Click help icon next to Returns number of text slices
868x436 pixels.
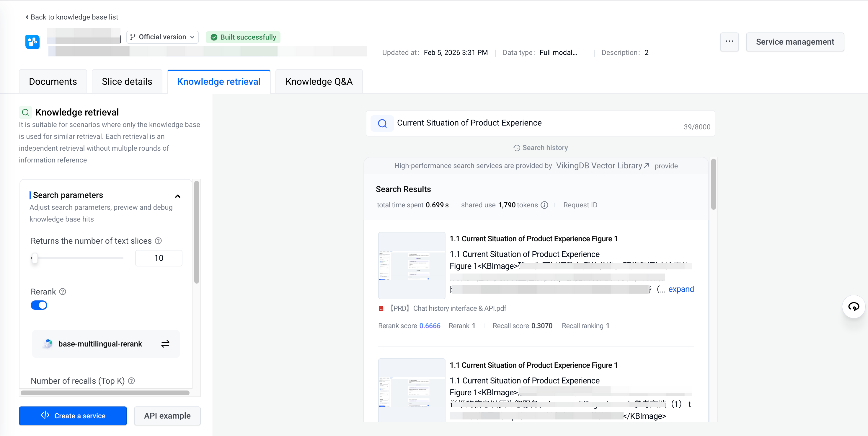158,241
